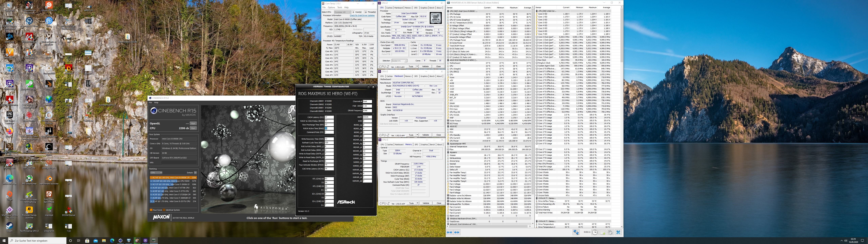Select FurMark desktop icon
Image resolution: width=868 pixels, height=244 pixels.
pos(69,69)
